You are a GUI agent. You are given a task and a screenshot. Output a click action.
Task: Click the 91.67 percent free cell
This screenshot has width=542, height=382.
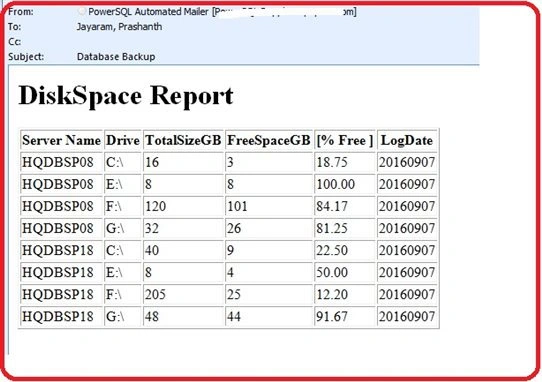pyautogui.click(x=345, y=316)
